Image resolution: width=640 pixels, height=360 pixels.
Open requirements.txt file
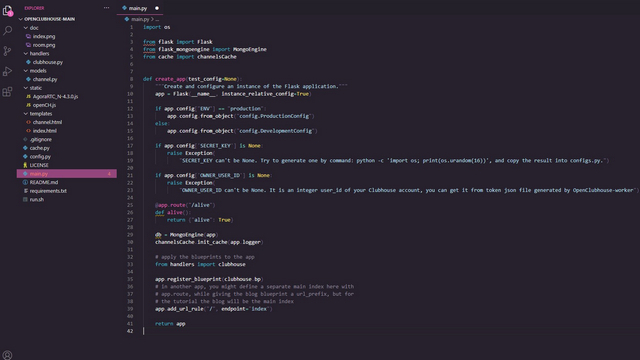coord(48,191)
